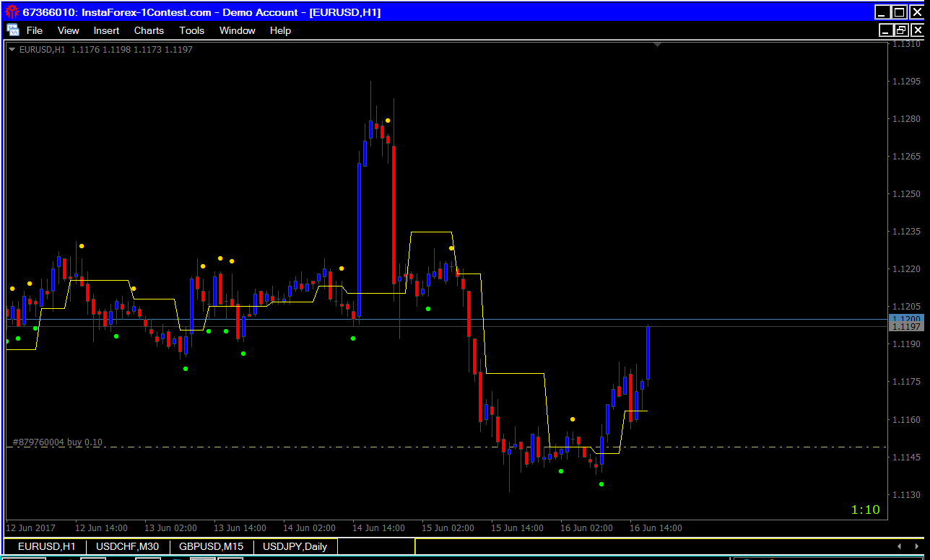Click the chart window icon beside File
930x560 pixels.
click(13, 30)
